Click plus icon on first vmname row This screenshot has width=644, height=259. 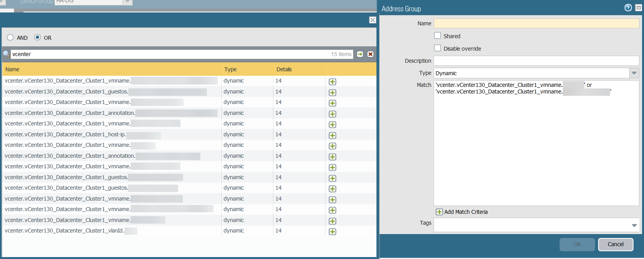(332, 82)
